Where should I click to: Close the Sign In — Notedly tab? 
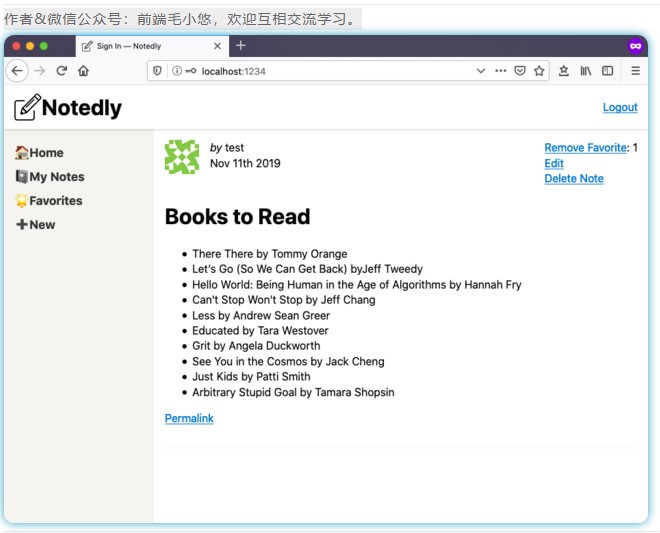point(217,46)
